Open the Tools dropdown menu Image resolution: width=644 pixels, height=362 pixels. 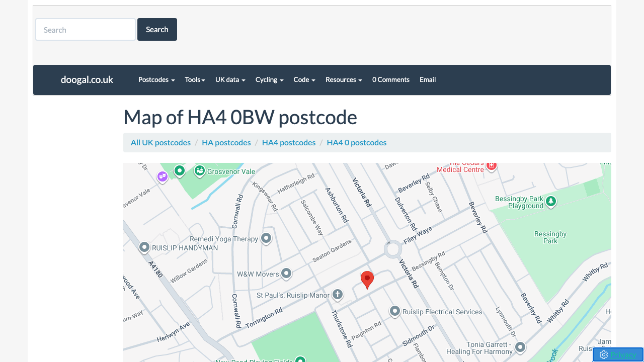195,79
